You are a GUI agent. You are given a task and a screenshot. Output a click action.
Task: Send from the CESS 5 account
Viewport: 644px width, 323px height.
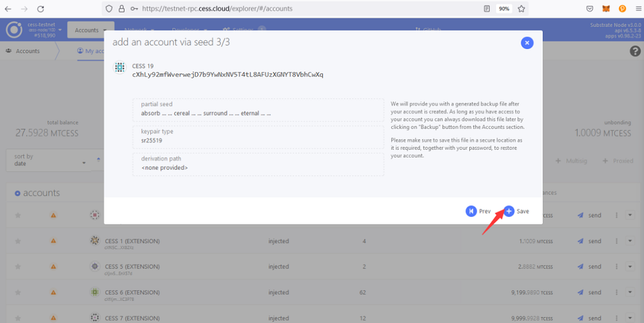[589, 267]
